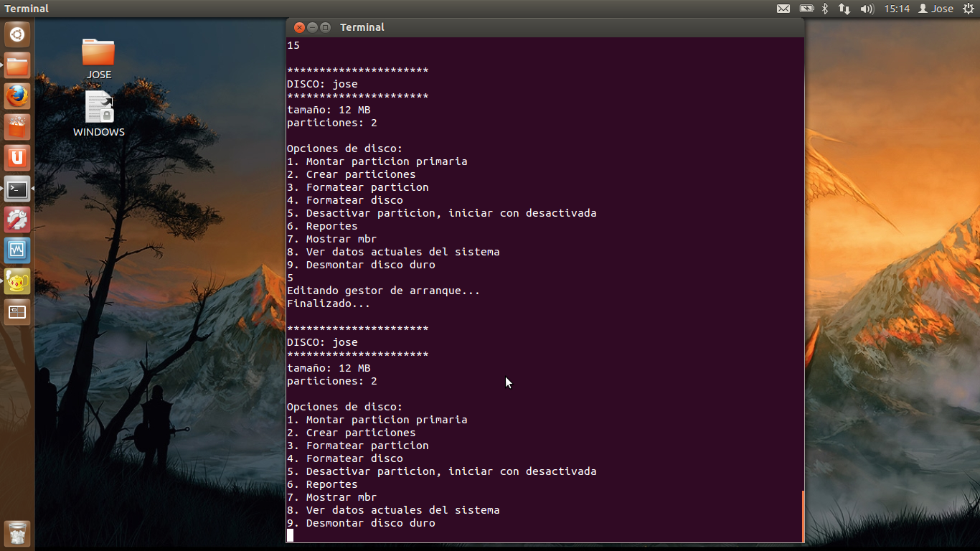980x551 pixels.
Task: Open System Settings wrench-and-gear launcher icon
Action: coord(17,220)
